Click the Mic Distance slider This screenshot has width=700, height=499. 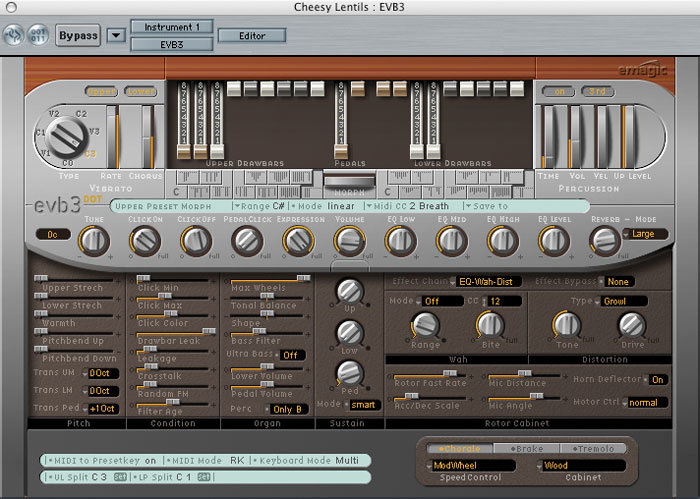coord(524,375)
